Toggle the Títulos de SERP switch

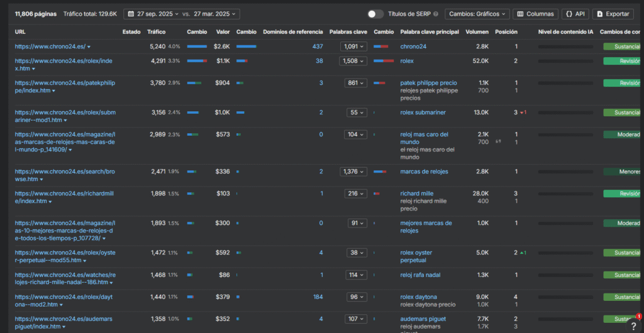[x=375, y=14]
